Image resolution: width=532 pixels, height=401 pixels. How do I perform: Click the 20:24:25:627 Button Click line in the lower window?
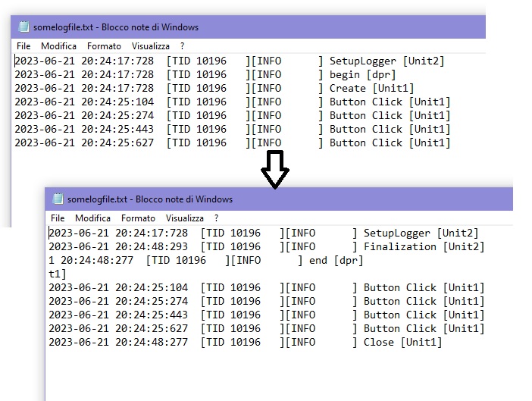(x=267, y=328)
